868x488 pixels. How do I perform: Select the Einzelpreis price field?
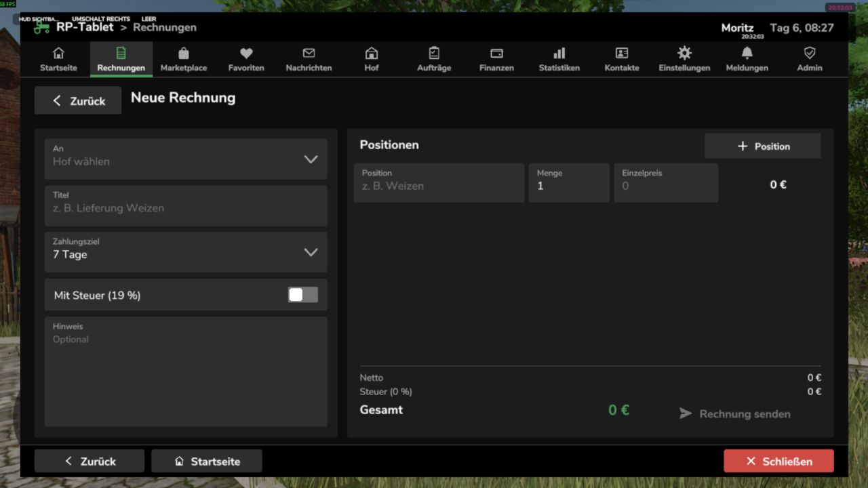pos(666,182)
